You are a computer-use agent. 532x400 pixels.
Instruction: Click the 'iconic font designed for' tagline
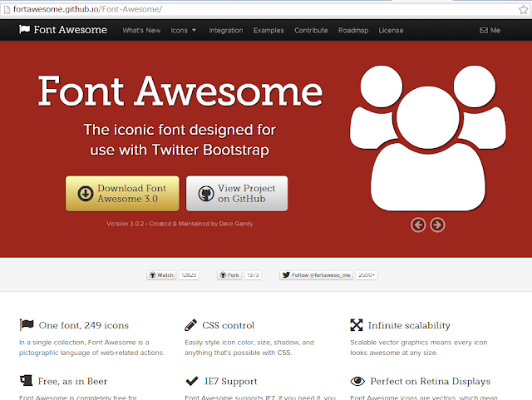point(194,130)
